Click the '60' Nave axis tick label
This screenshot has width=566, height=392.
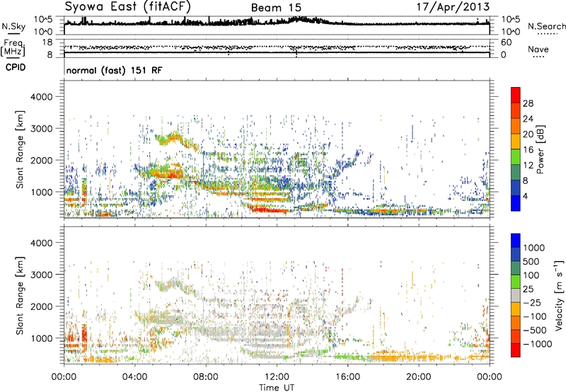[x=507, y=42]
